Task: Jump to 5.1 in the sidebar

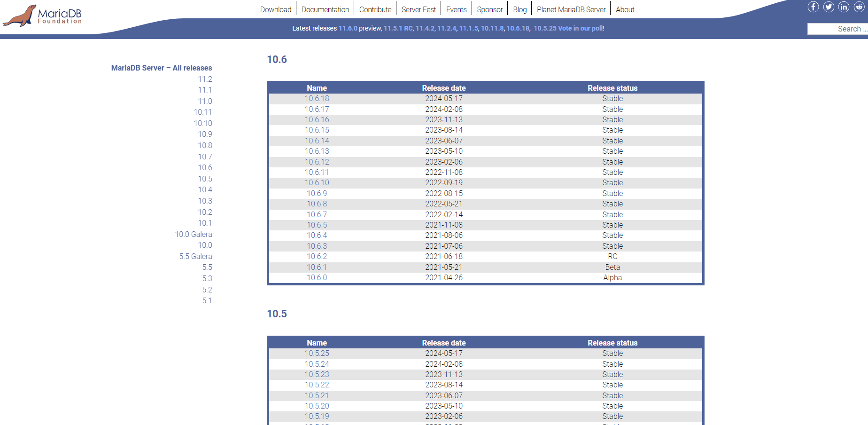Action: [207, 300]
